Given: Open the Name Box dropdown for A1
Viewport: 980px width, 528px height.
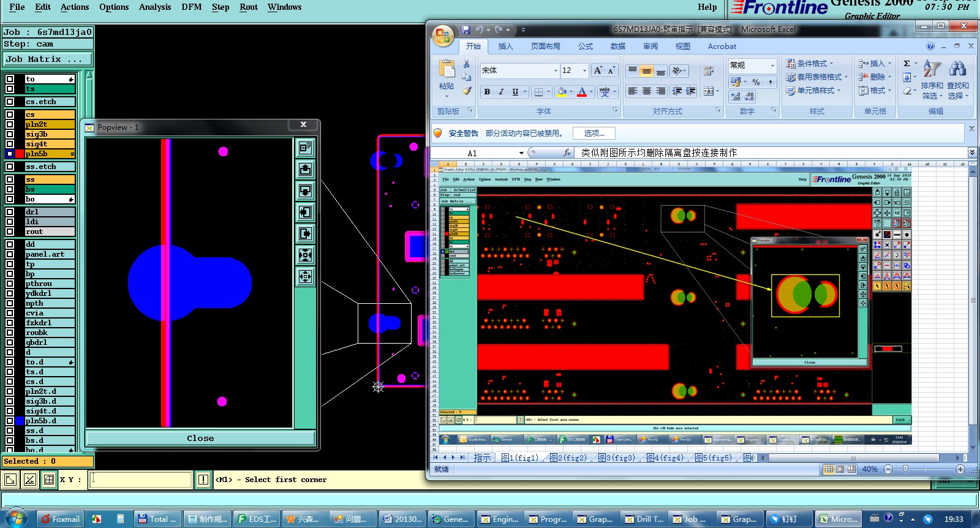Looking at the screenshot, I should point(521,153).
